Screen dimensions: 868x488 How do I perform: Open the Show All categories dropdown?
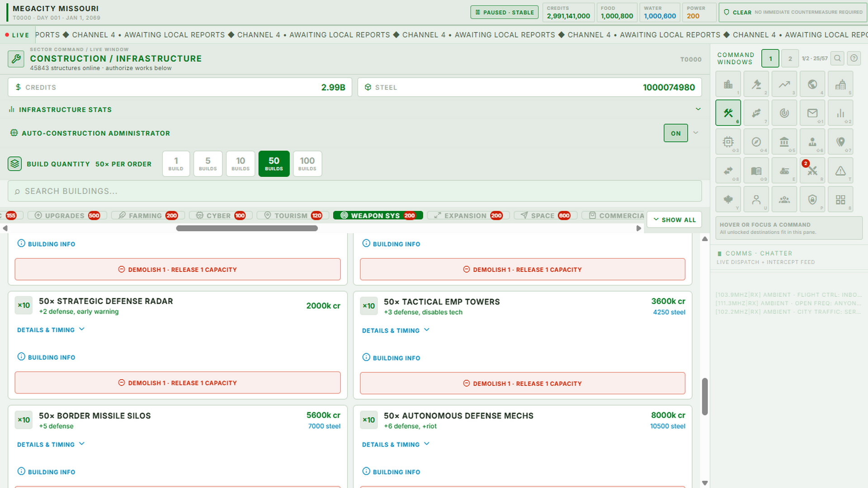click(x=674, y=220)
